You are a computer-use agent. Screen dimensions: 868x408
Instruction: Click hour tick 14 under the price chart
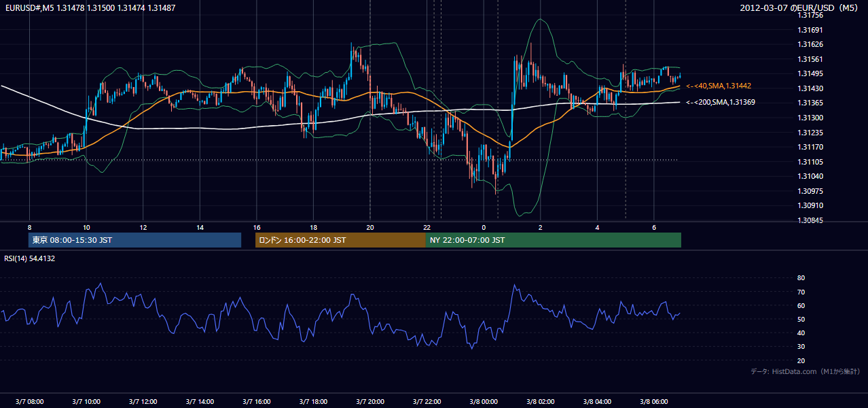pyautogui.click(x=200, y=227)
